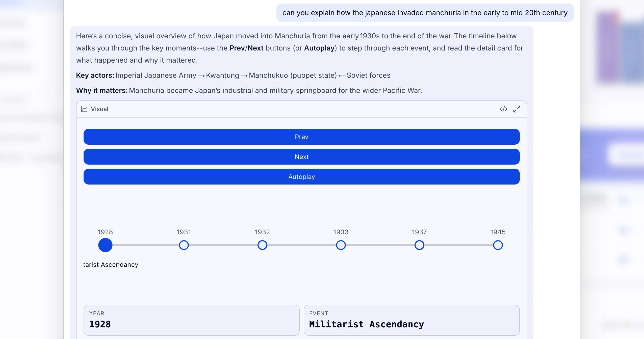Click the 1931 year label
Image resolution: width=644 pixels, height=339 pixels.
tap(184, 232)
